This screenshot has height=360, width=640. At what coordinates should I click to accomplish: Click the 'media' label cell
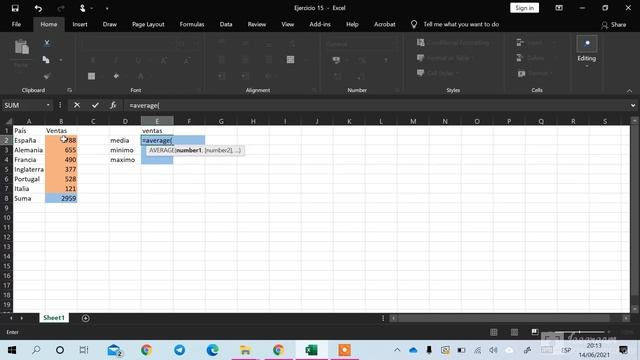pos(125,140)
